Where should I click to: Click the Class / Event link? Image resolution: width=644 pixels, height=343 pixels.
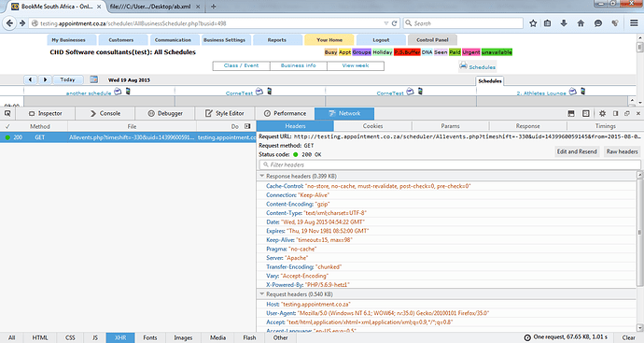pos(241,65)
